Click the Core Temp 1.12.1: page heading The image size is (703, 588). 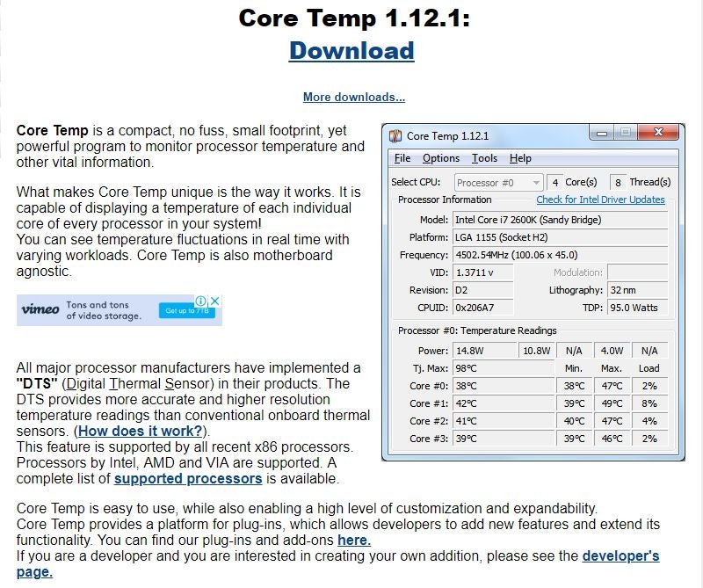(x=354, y=18)
